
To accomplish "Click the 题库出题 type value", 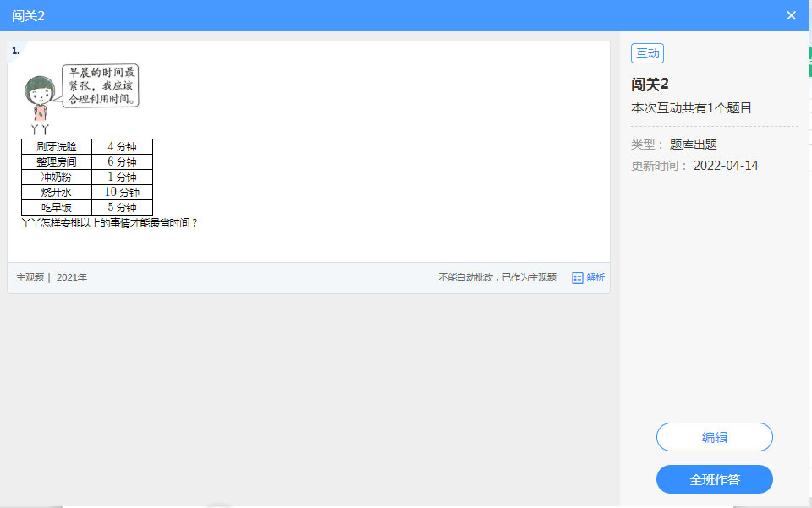I will coord(693,145).
